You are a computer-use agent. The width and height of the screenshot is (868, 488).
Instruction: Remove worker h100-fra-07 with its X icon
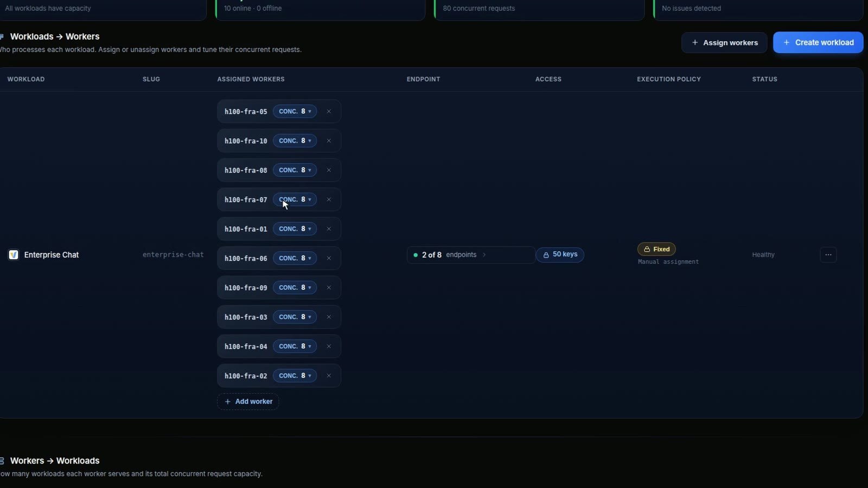(x=329, y=200)
